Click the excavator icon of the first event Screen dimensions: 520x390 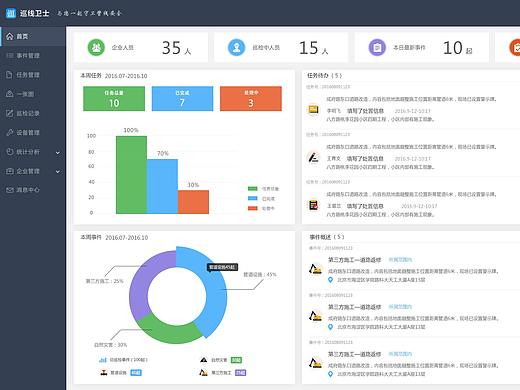(x=315, y=269)
